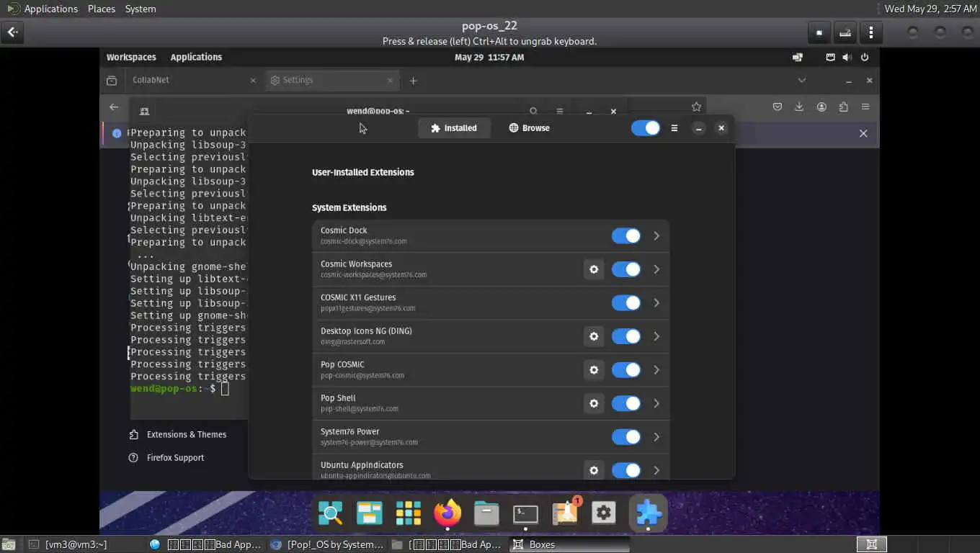The width and height of the screenshot is (980, 553).
Task: Expand Pop Shell details chevron
Action: pyautogui.click(x=656, y=403)
